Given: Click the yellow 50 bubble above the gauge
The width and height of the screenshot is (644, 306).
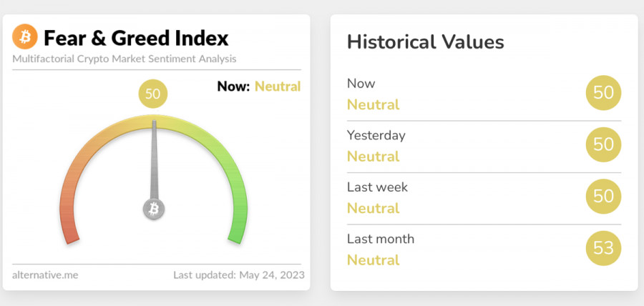Looking at the screenshot, I should tap(152, 94).
